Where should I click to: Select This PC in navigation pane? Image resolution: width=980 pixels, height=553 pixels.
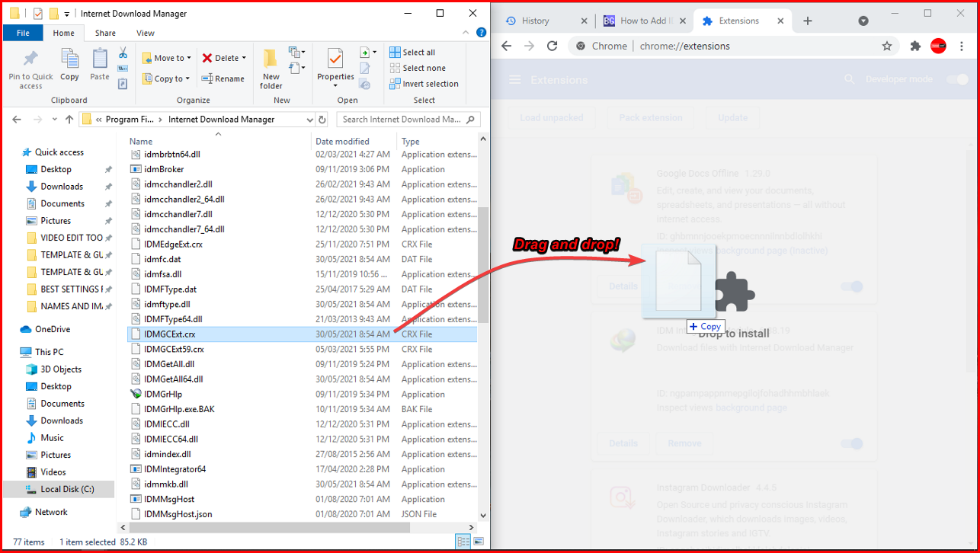point(49,352)
